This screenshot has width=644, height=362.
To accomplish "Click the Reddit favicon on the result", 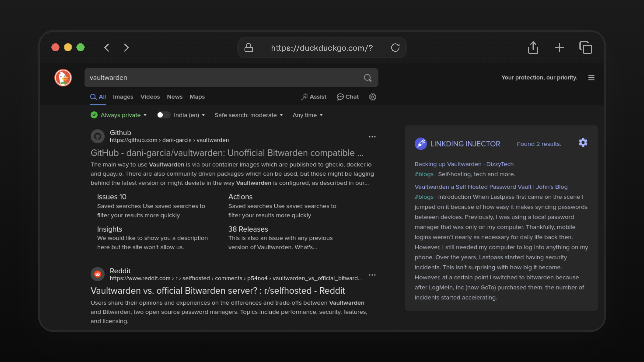I will tap(98, 274).
